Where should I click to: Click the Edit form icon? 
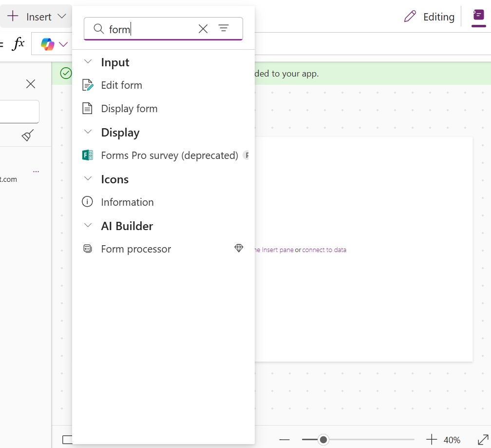coord(88,85)
